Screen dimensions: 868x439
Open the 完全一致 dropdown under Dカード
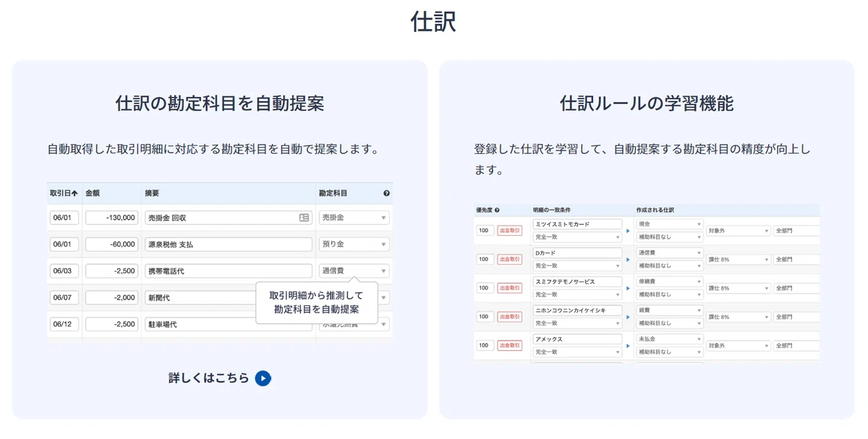pyautogui.click(x=577, y=265)
